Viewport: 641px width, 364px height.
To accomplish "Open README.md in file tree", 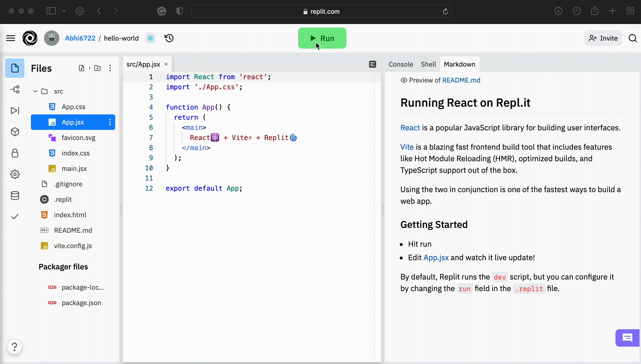I will click(x=73, y=230).
